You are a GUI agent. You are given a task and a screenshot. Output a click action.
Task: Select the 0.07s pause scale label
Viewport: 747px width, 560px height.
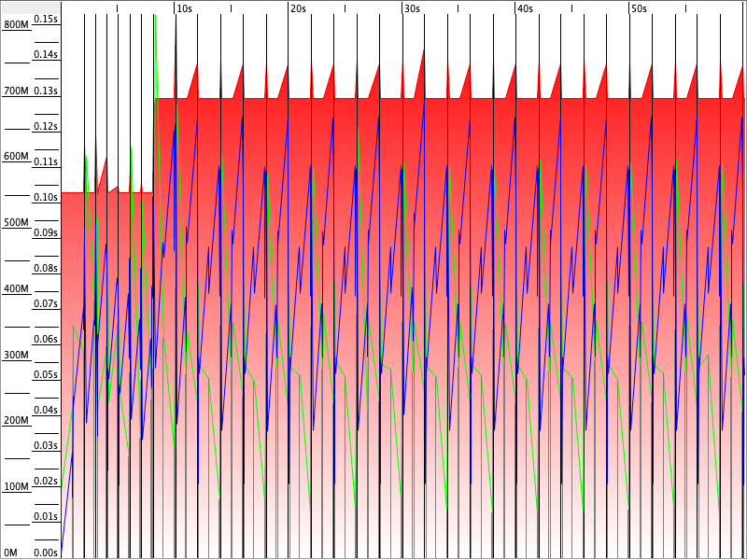(46, 304)
